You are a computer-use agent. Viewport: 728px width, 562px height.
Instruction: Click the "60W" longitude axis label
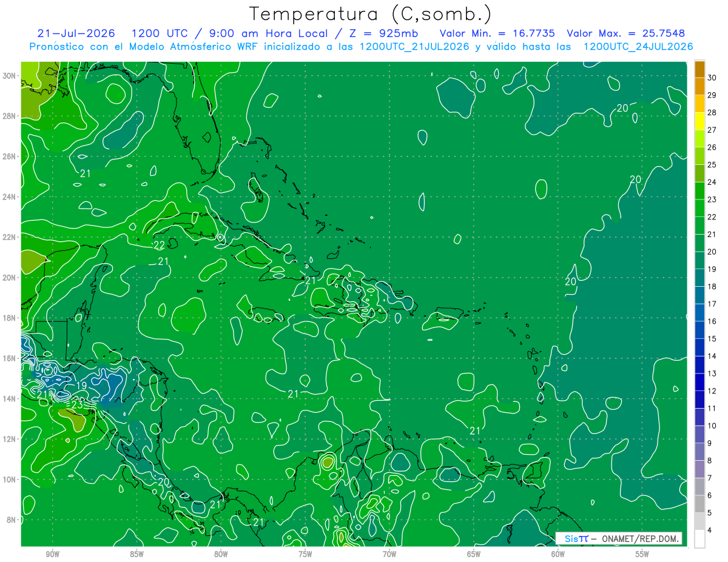[558, 554]
